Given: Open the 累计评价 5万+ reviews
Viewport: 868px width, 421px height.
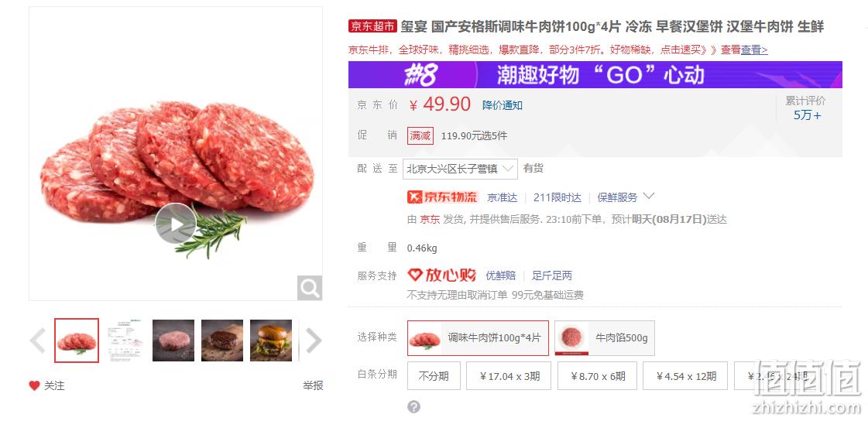Looking at the screenshot, I should tap(806, 108).
